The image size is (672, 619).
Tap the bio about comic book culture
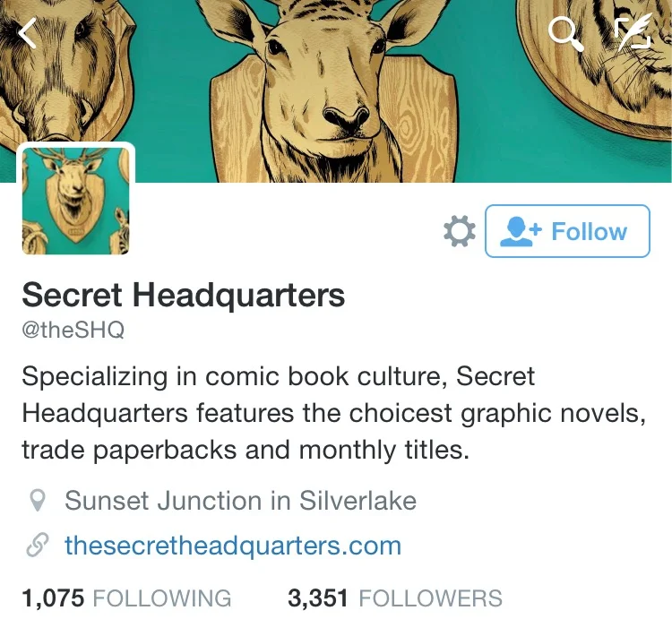[334, 413]
